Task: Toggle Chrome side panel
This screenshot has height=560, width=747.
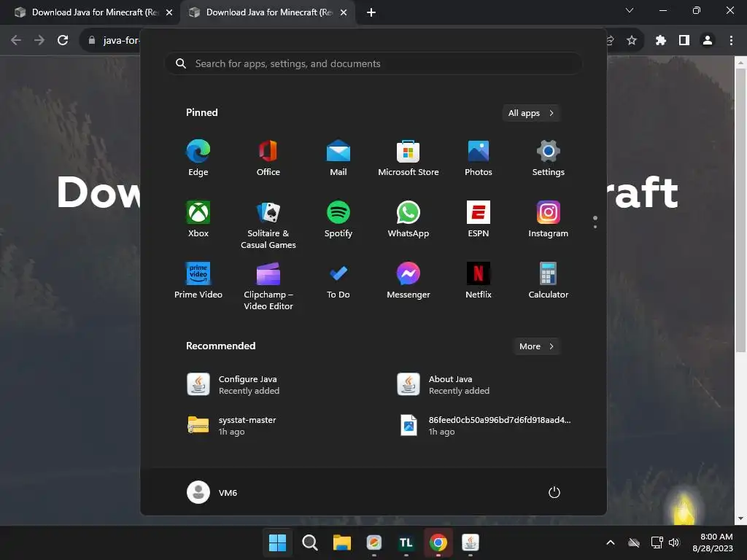Action: click(x=684, y=40)
